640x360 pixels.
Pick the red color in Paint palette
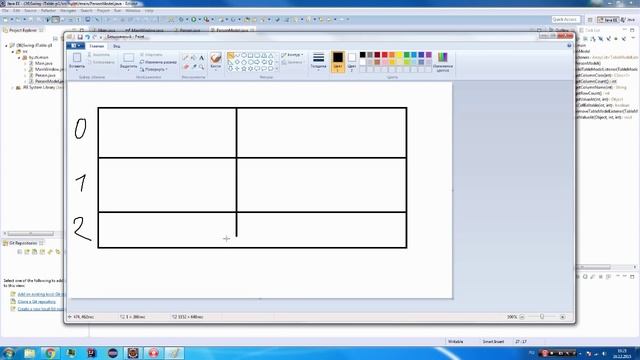point(384,55)
